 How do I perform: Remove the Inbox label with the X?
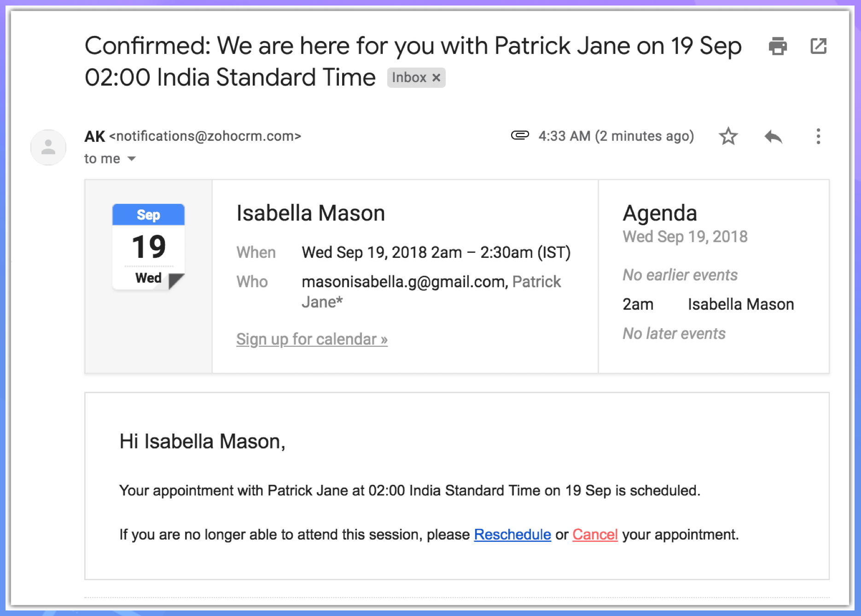click(436, 78)
